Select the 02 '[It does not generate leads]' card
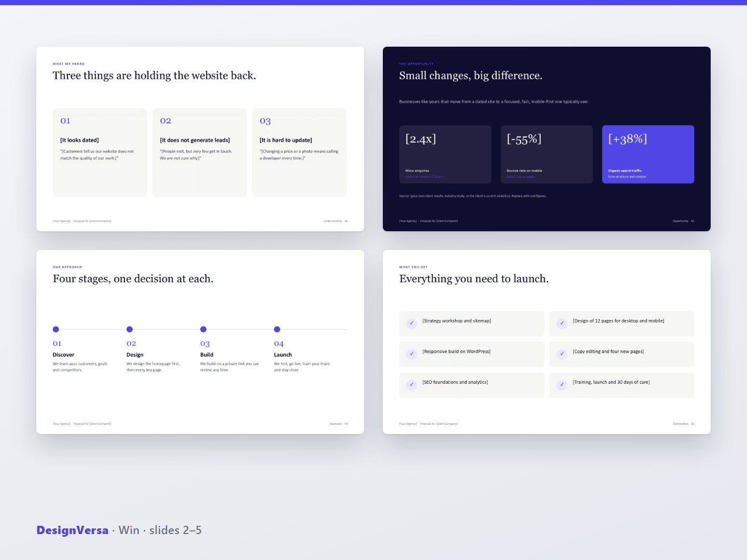 pyautogui.click(x=199, y=152)
